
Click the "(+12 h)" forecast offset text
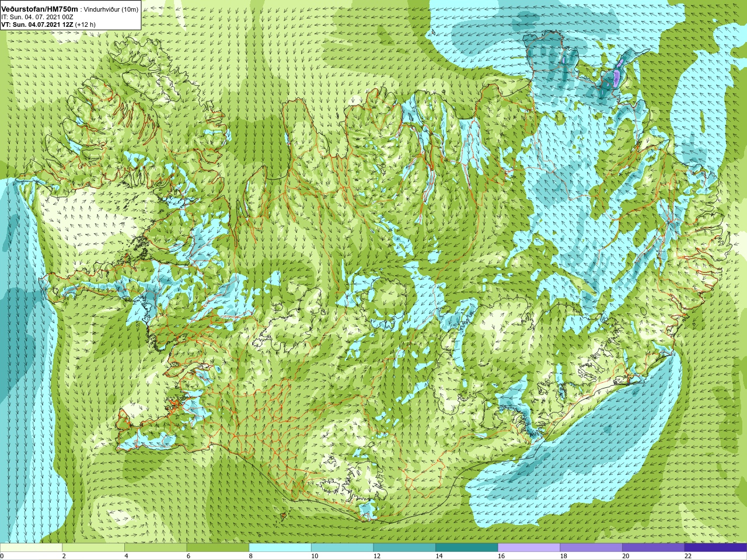(85, 25)
